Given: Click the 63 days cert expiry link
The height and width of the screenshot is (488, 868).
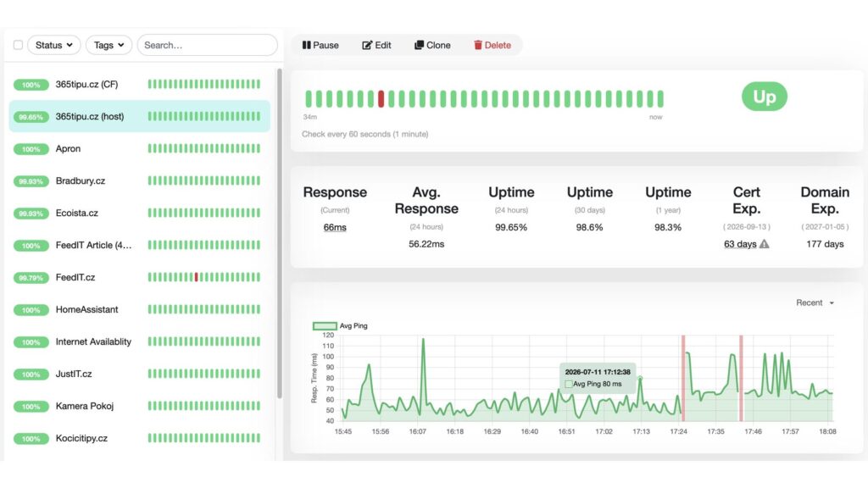Looking at the screenshot, I should tap(740, 244).
